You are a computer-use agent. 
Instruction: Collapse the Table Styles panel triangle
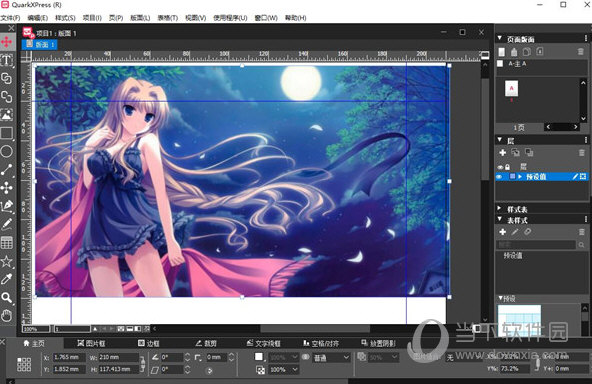click(500, 219)
